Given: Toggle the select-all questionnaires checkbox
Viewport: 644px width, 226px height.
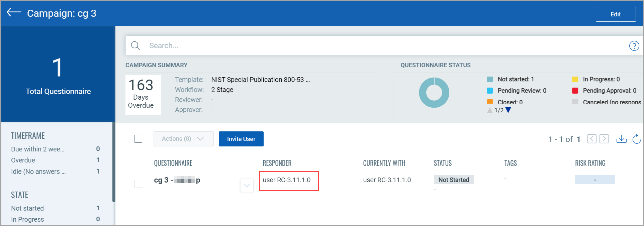Looking at the screenshot, I should [138, 139].
